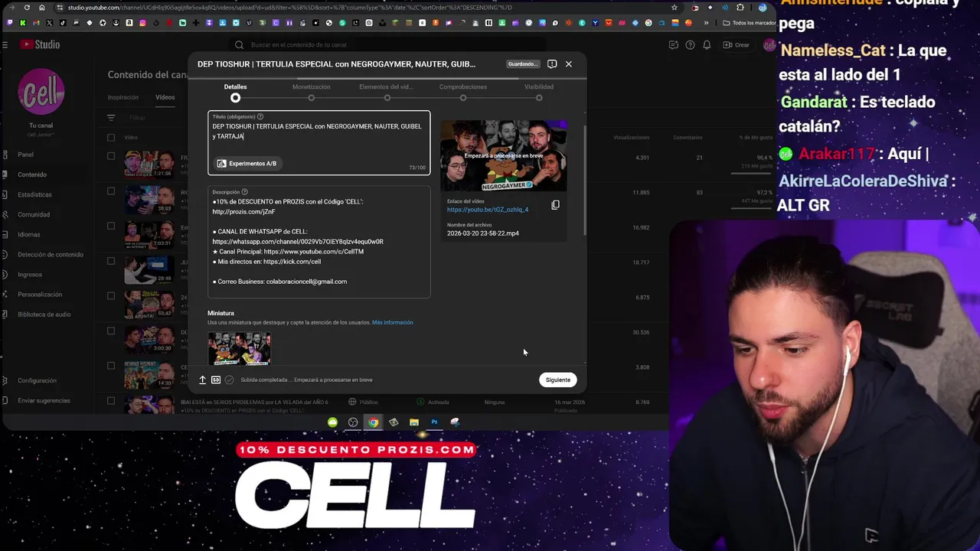Click the checks complete checkmark icon
The width and height of the screenshot is (980, 551).
(229, 380)
